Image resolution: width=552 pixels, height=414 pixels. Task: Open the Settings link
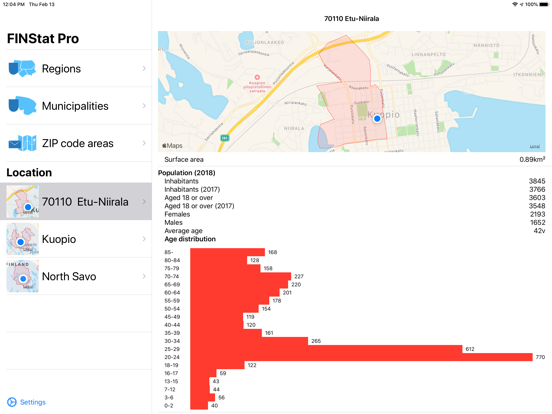33,402
